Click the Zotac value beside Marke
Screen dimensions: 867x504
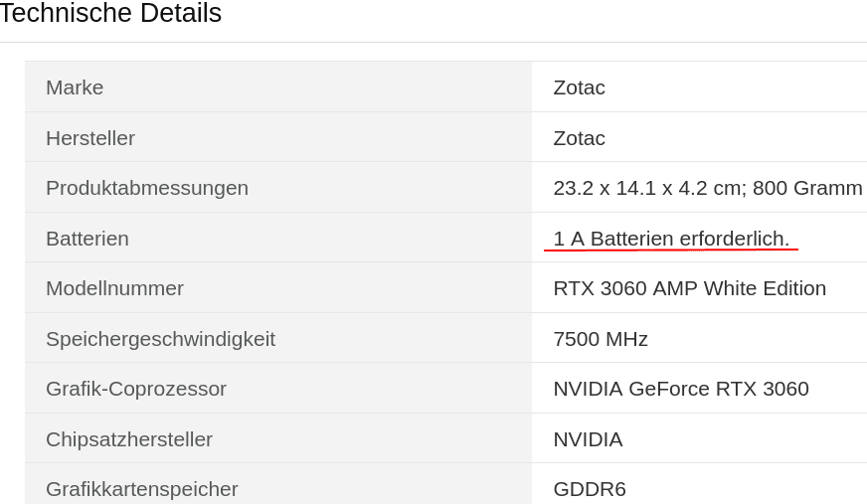coord(579,87)
